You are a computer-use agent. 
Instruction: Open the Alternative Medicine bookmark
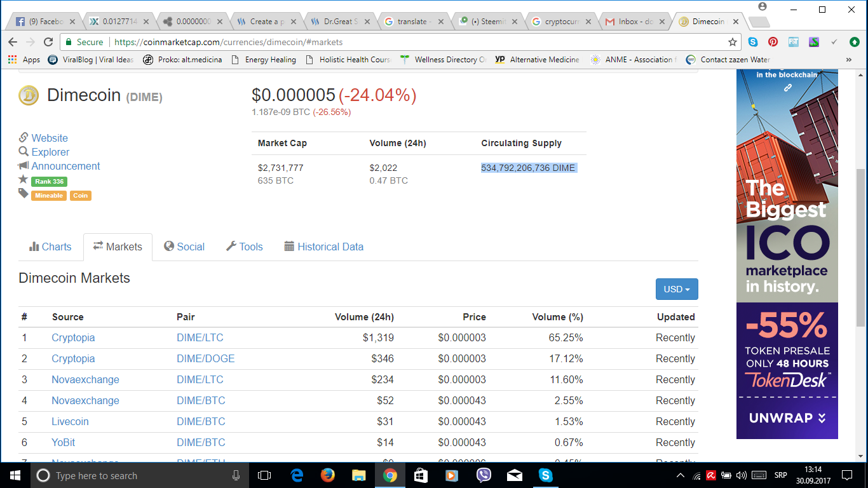537,60
